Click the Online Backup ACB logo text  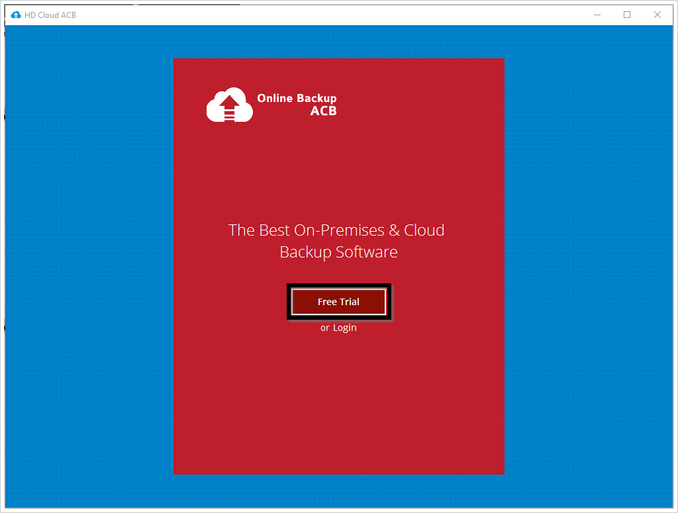(x=297, y=104)
